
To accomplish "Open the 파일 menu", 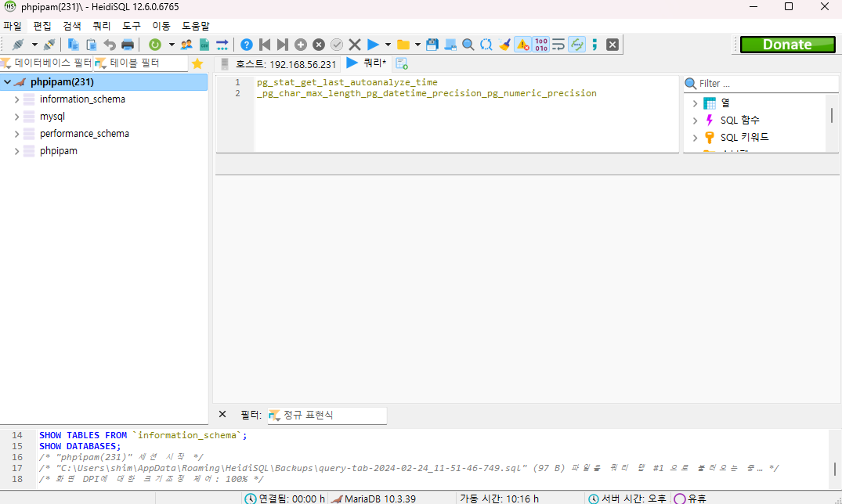I will (x=13, y=26).
